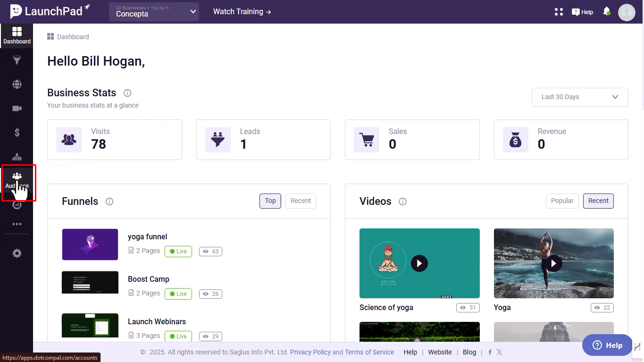The width and height of the screenshot is (644, 362).
Task: Open the Launch Webinars funnel title
Action: pos(157,321)
